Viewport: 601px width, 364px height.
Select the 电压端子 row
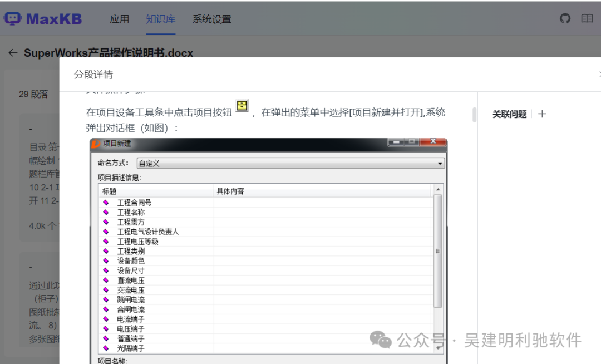click(265, 329)
